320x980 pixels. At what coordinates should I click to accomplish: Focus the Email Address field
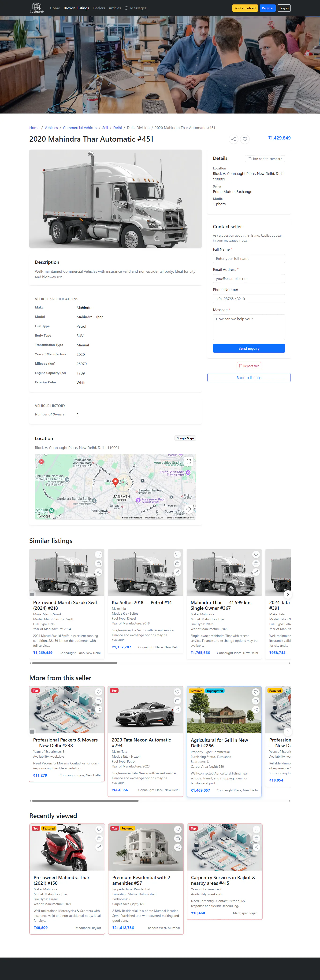click(249, 279)
